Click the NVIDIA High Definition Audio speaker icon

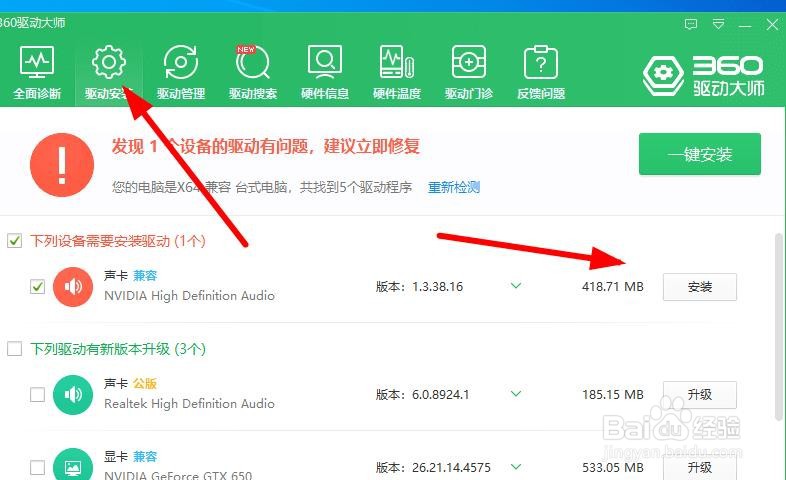coord(73,287)
